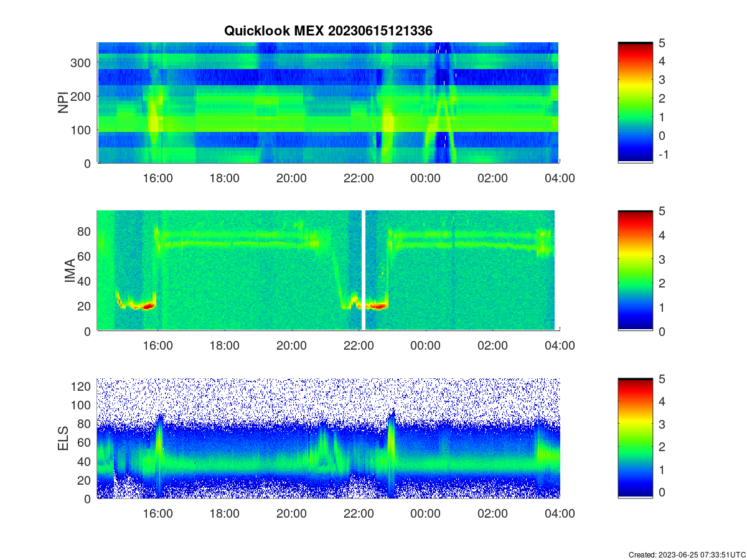The height and width of the screenshot is (560, 747).
Task: Click the "100" tick on the NPI y-axis
Action: (82, 130)
